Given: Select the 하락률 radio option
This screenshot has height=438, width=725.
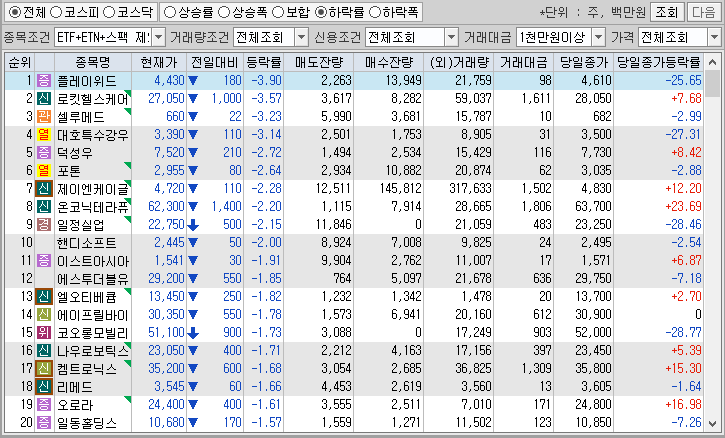Looking at the screenshot, I should pos(320,12).
